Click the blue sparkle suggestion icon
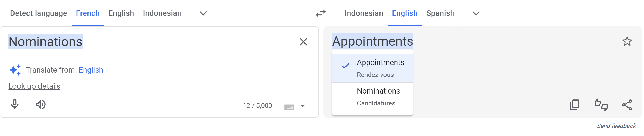 coord(15,70)
